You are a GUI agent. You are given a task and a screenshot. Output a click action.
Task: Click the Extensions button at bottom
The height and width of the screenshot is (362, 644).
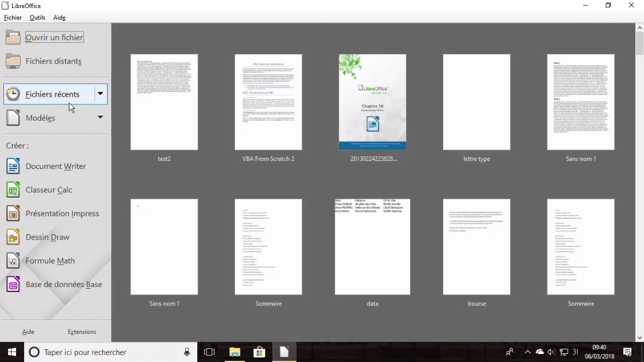click(82, 332)
